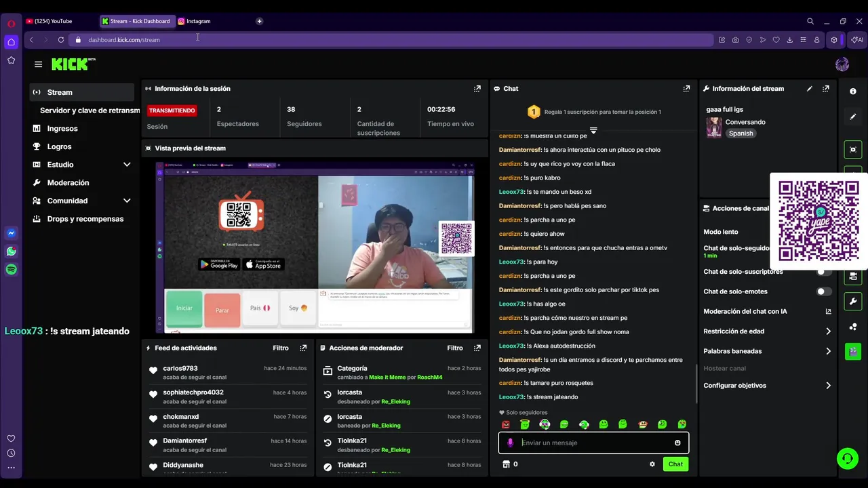This screenshot has height=488, width=868.
Task: Open Filtro in Feed de actividades
Action: coord(281,348)
